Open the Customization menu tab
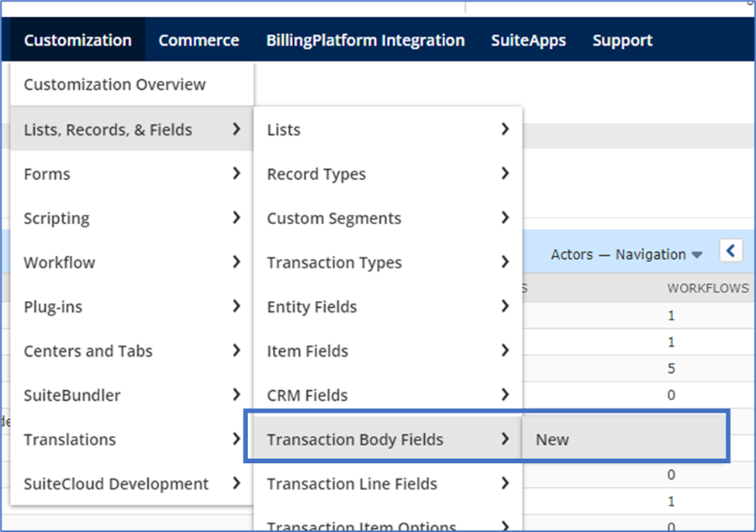 point(78,40)
